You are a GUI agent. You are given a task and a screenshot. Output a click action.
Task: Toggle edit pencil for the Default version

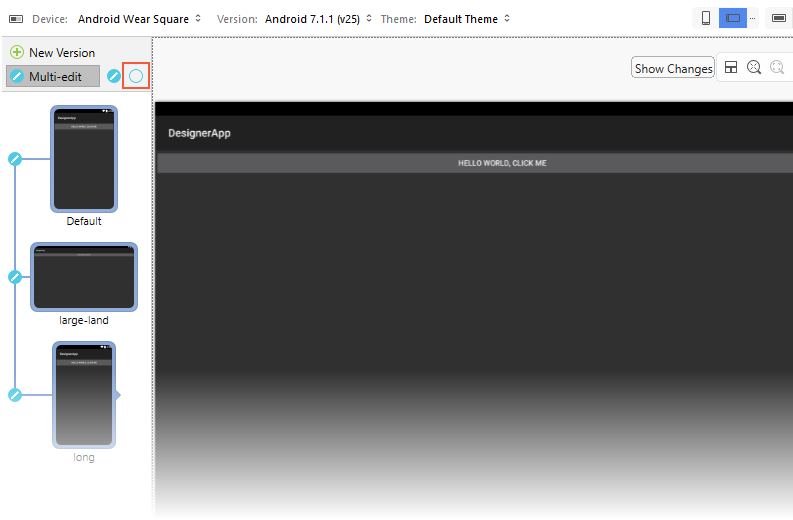pyautogui.click(x=15, y=158)
